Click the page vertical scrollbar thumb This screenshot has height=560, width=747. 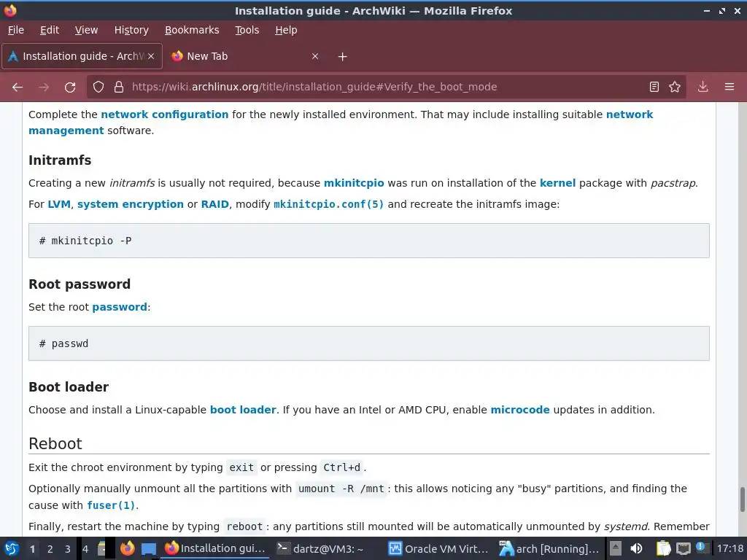point(742,499)
